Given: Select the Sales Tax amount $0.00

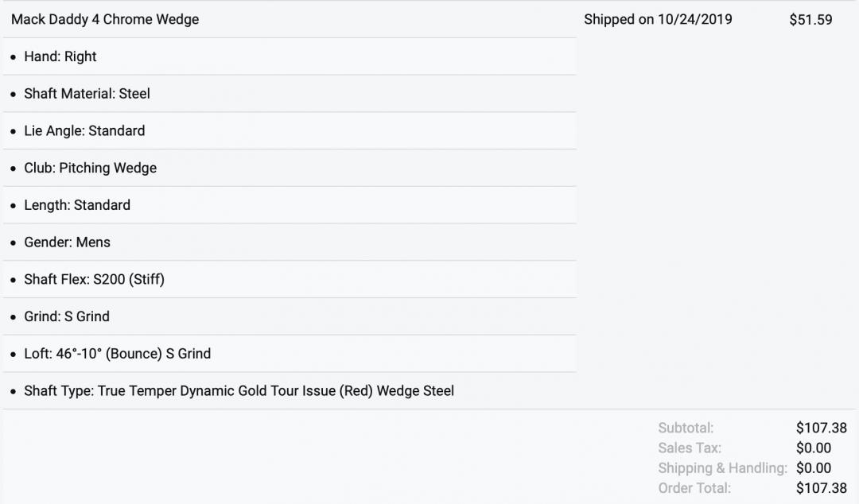Looking at the screenshot, I should coord(813,448).
